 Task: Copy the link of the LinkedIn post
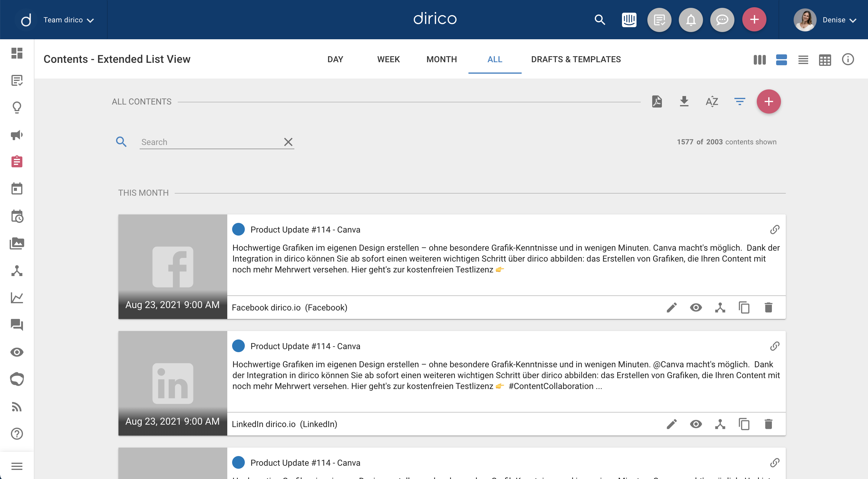[x=775, y=346]
